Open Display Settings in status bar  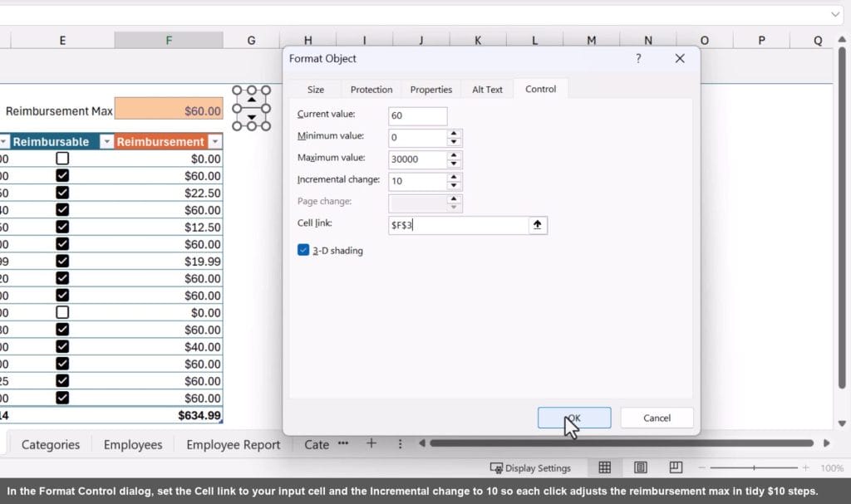pyautogui.click(x=530, y=467)
